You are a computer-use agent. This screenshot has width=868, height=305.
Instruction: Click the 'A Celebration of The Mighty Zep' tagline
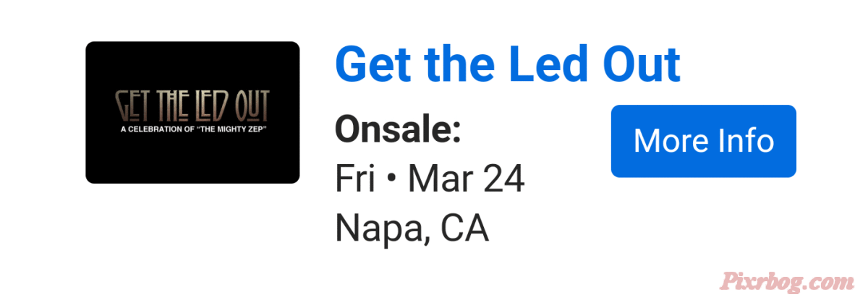pyautogui.click(x=193, y=129)
